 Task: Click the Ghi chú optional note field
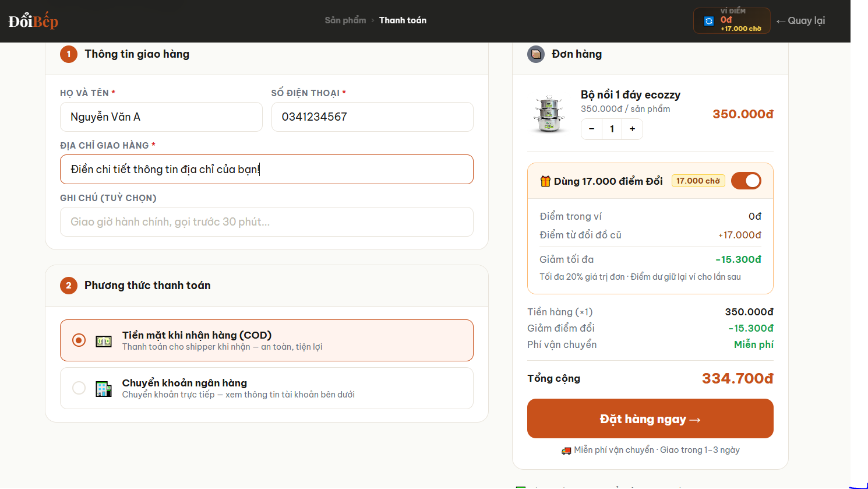point(267,222)
